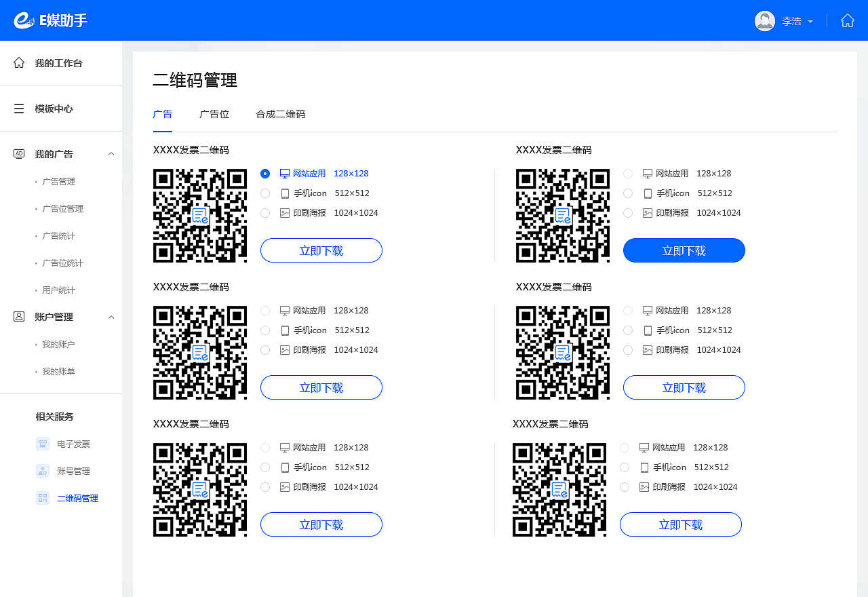The height and width of the screenshot is (597, 868).
Task: Go to 广告位统计 in the sidebar
Action: pyautogui.click(x=62, y=263)
